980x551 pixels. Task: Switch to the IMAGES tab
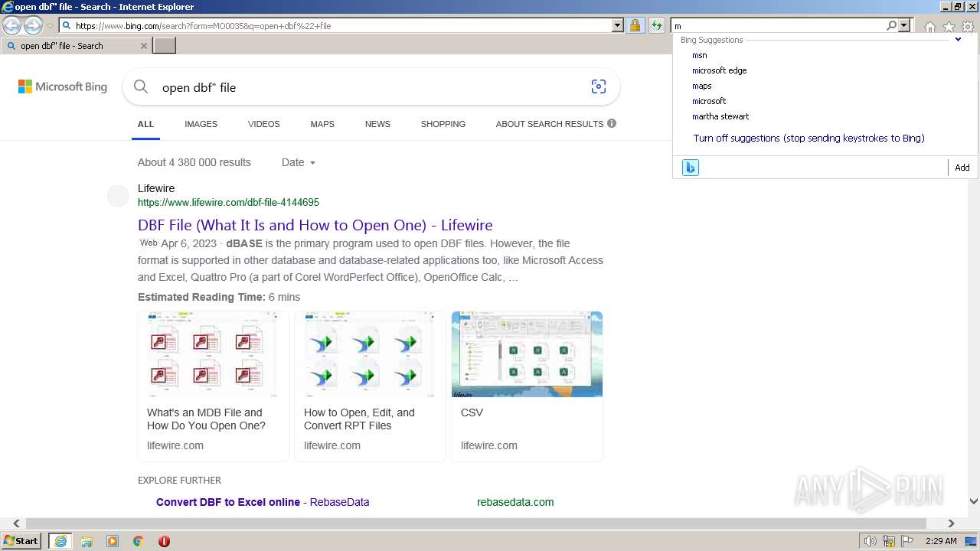coord(201,124)
